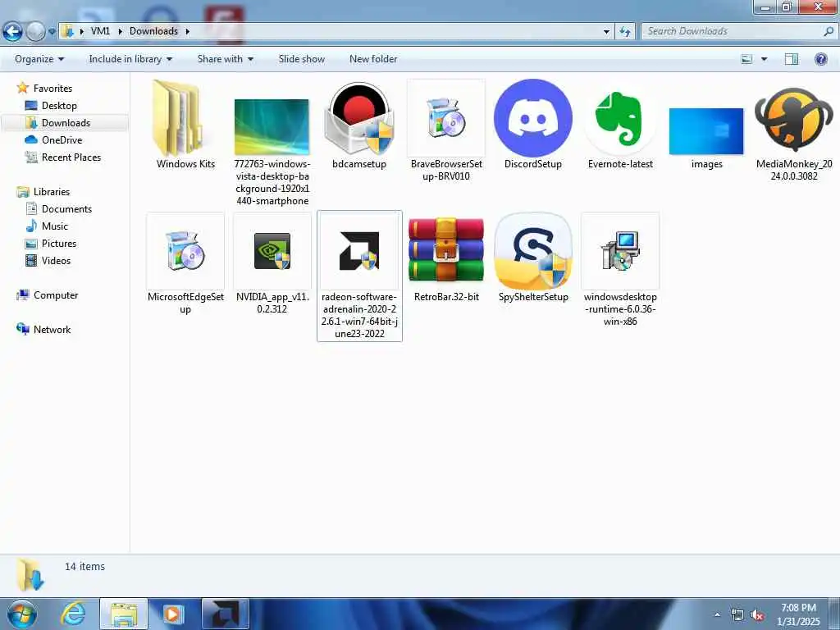Select the bdcamsetup installer icon
The height and width of the screenshot is (630, 840).
[x=359, y=118]
